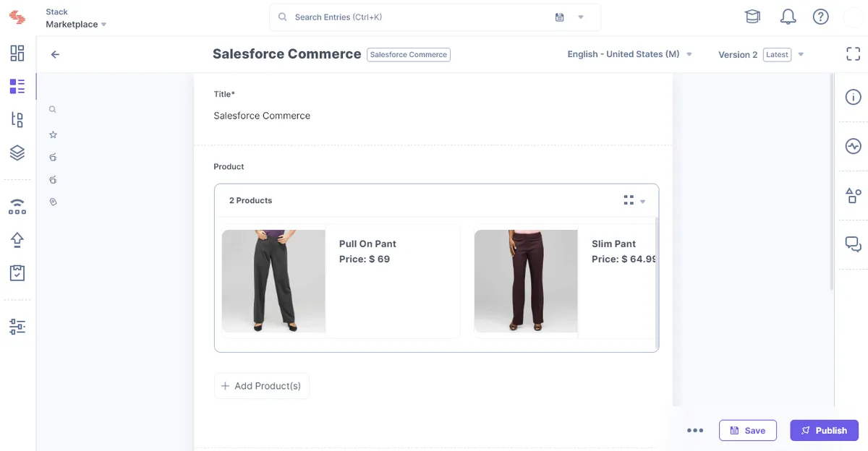
Task: Open the Settings sliders icon in sidebar
Action: tap(17, 327)
